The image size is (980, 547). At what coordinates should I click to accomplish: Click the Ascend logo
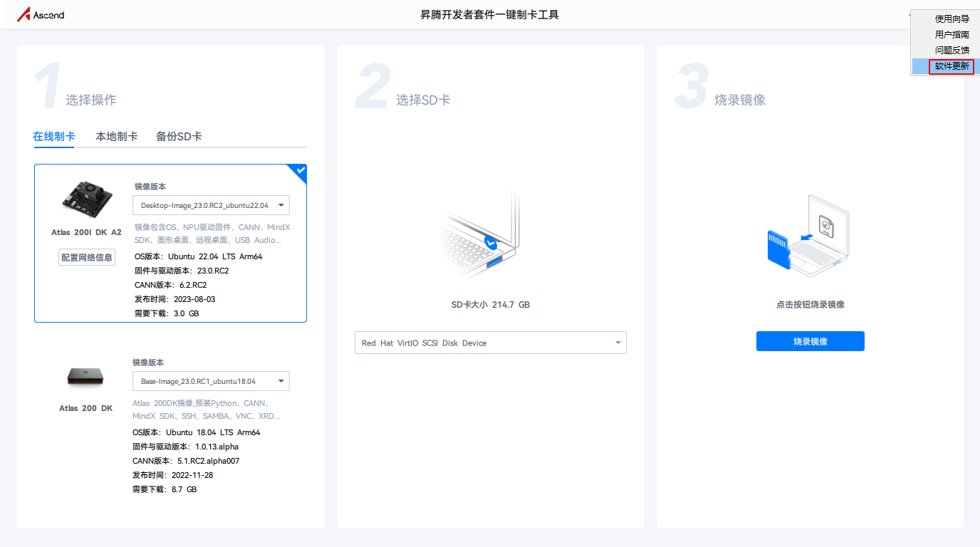pos(41,14)
